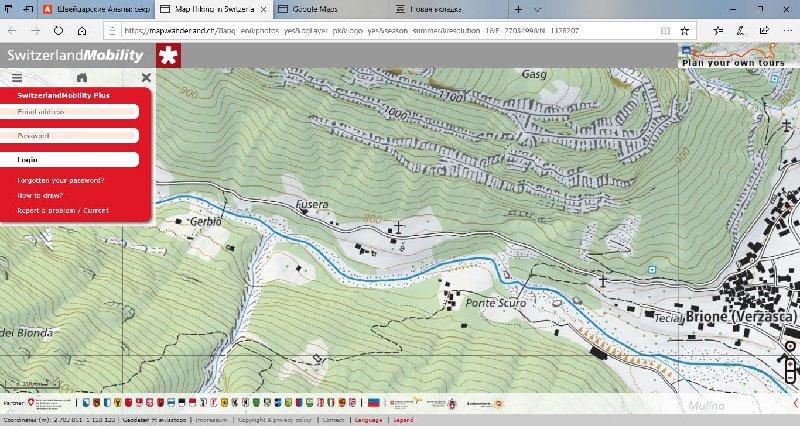
Task: Close the Map Hiking in Switzerland tab
Action: (x=263, y=9)
